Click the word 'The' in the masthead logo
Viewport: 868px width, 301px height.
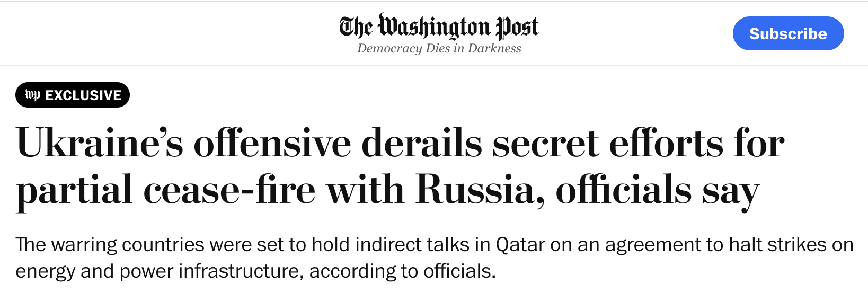point(356,27)
